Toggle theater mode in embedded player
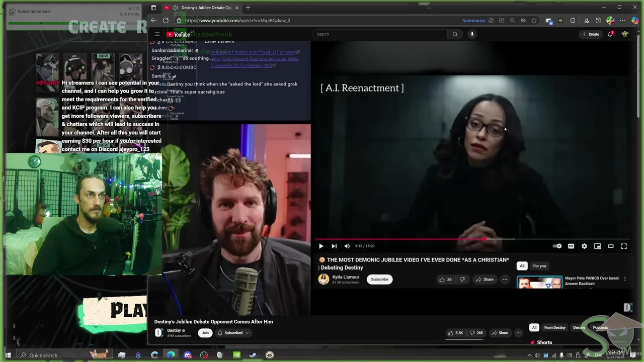The image size is (644, 362). (611, 246)
